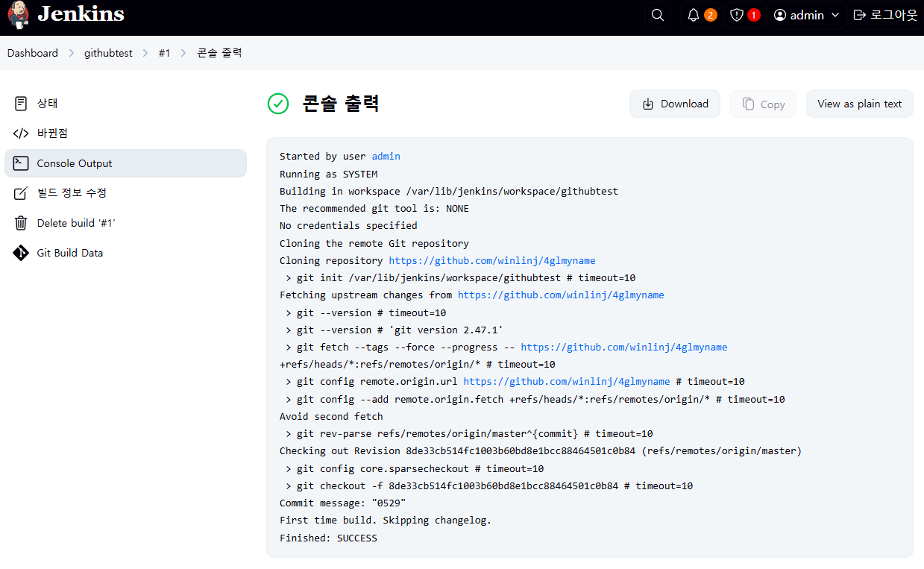Click the 'Commit message: "0529"' line
The width and height of the screenshot is (924, 569).
click(343, 503)
